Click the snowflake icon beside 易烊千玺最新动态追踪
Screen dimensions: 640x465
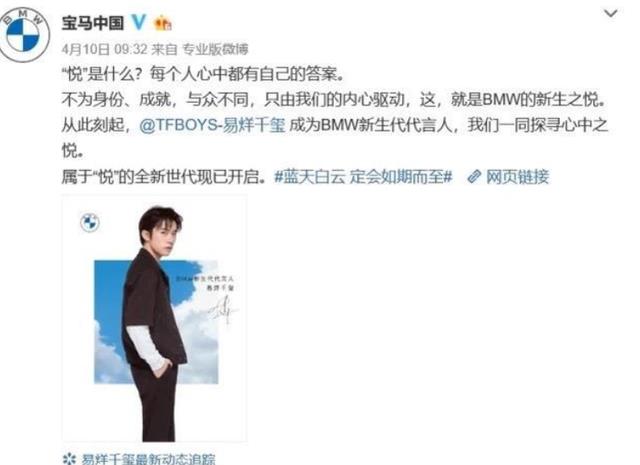coord(69,458)
